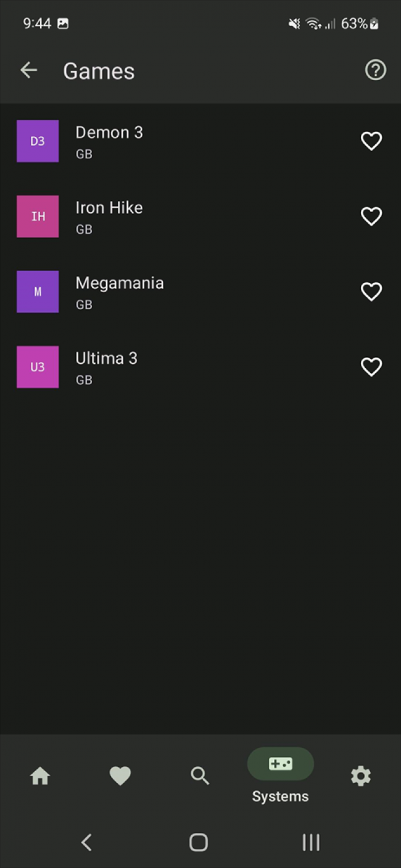The height and width of the screenshot is (868, 401).
Task: Tap the D3 purple thumbnail
Action: pos(38,141)
